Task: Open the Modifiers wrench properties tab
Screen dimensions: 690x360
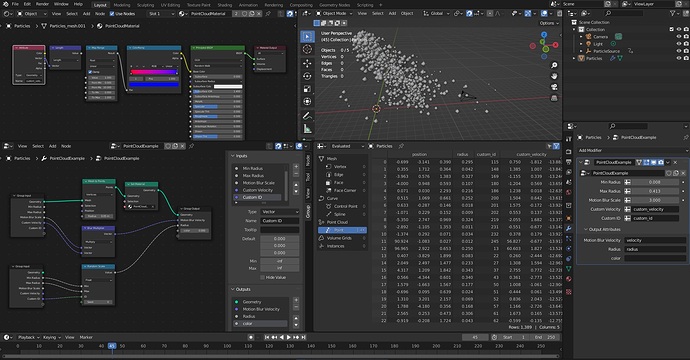Action: tap(569, 228)
